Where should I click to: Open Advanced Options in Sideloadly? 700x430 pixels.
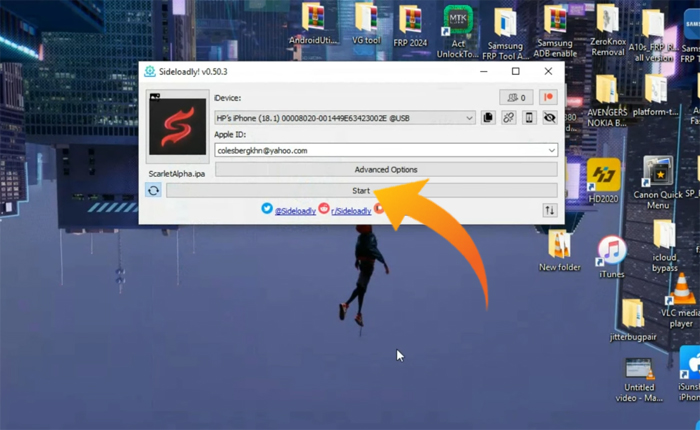386,170
